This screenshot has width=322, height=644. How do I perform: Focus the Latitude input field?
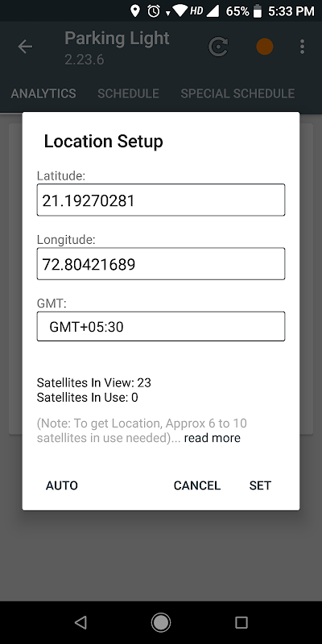click(x=161, y=200)
